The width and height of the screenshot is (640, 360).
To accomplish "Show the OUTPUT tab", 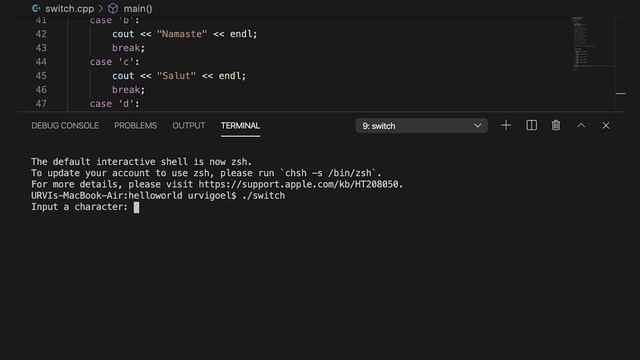I will (189, 126).
